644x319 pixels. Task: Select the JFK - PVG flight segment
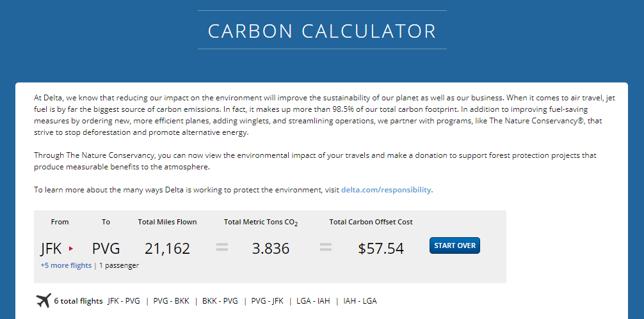click(124, 301)
